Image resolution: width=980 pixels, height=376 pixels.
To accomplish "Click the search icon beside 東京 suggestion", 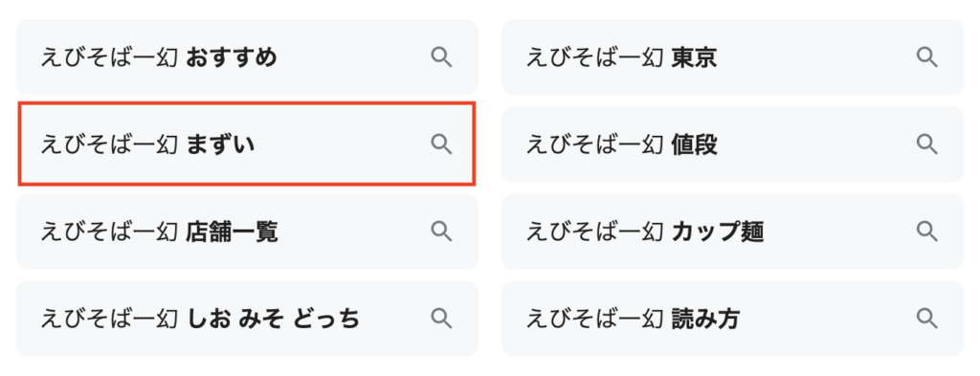I will 927,57.
